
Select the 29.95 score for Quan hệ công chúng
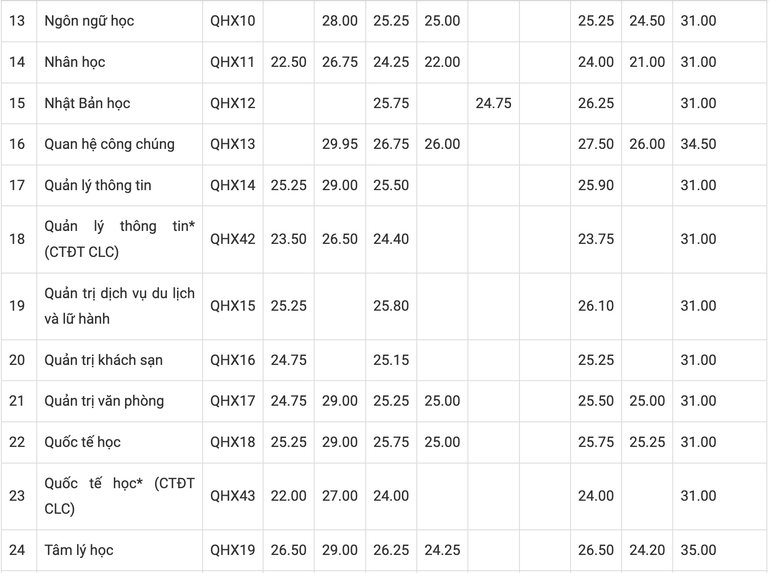340,144
